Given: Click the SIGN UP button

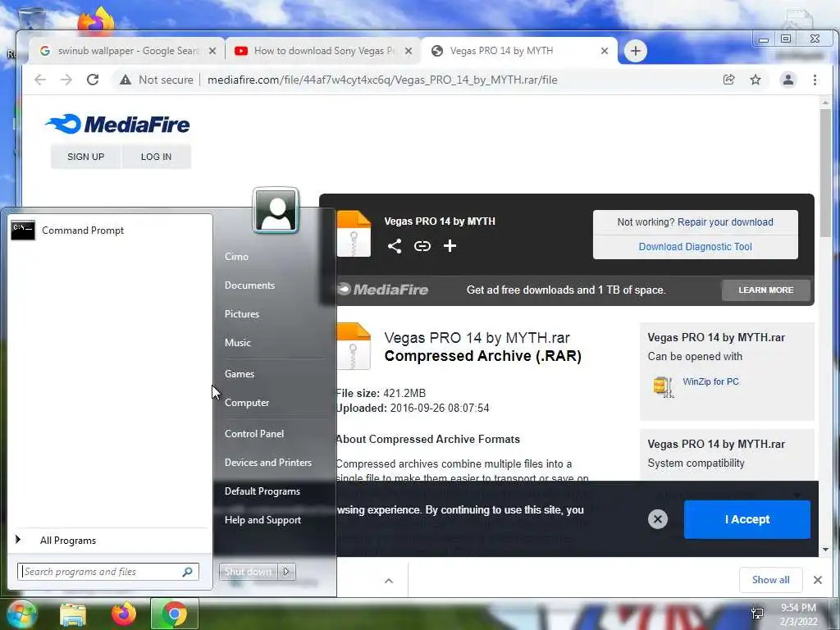Looking at the screenshot, I should click(85, 157).
